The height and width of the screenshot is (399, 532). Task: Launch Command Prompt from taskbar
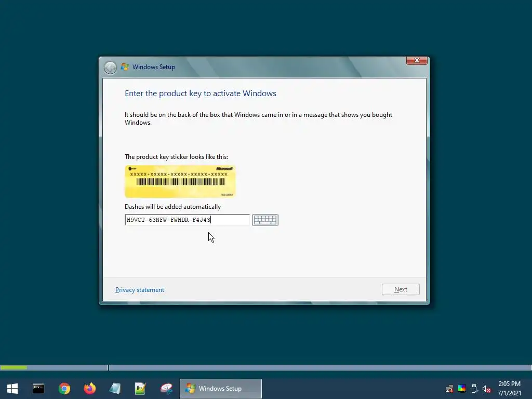pos(38,389)
